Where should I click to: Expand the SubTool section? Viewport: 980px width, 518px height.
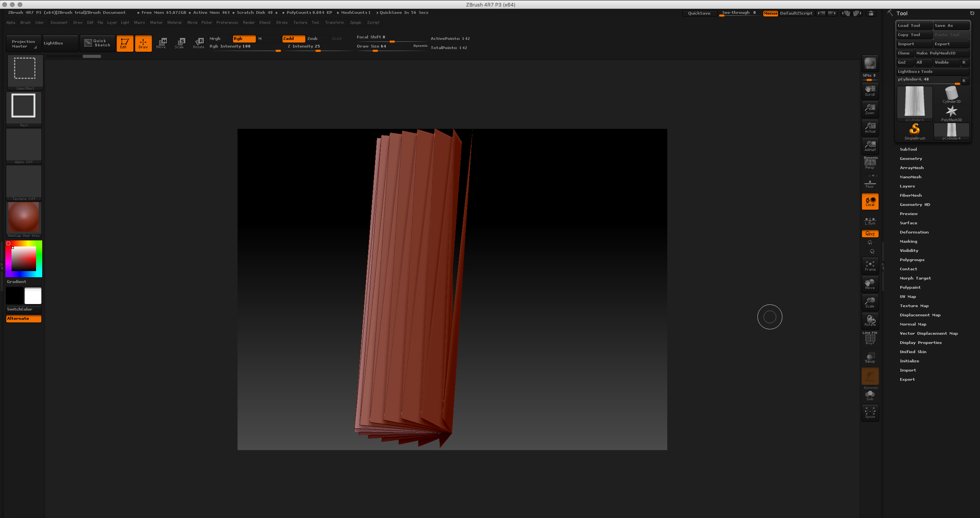click(908, 149)
